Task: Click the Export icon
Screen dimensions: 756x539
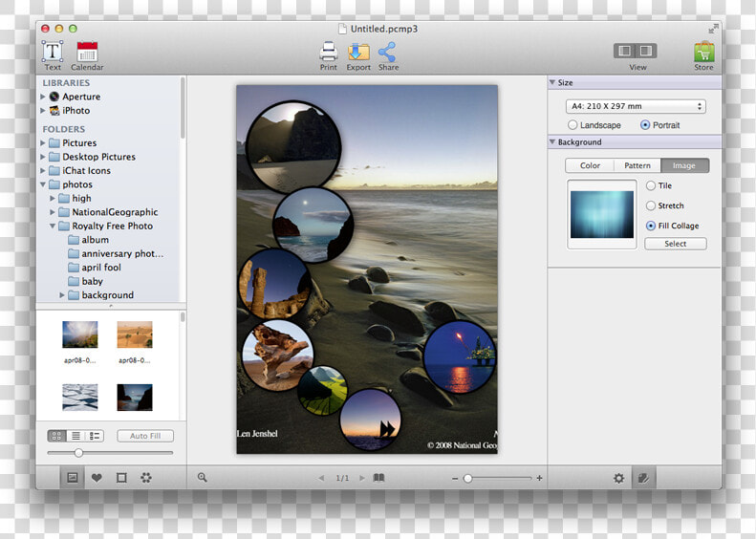Action: [x=358, y=52]
